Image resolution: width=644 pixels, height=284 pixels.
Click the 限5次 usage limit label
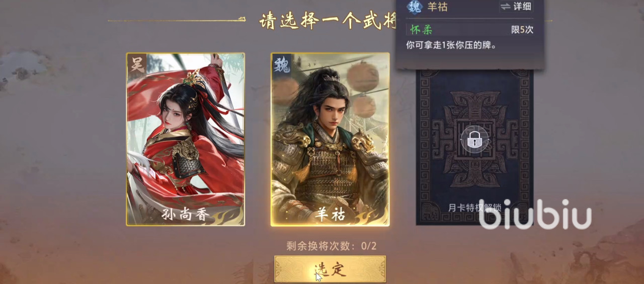[522, 30]
